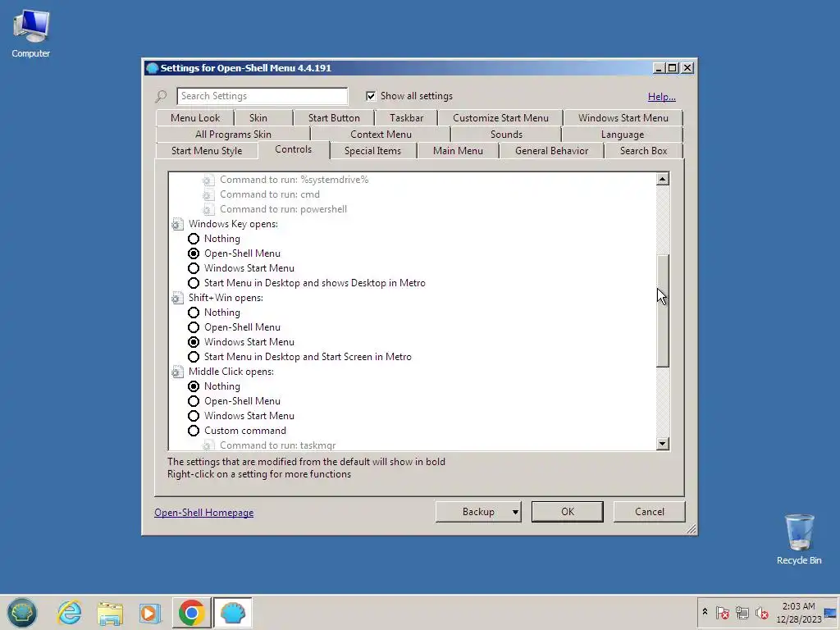Open the Backup dropdown button
The height and width of the screenshot is (630, 840).
(478, 512)
